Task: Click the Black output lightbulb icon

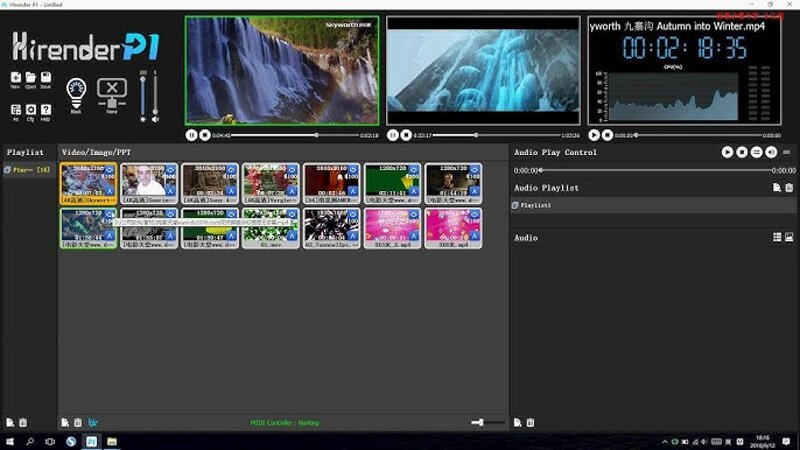Action: click(x=76, y=92)
